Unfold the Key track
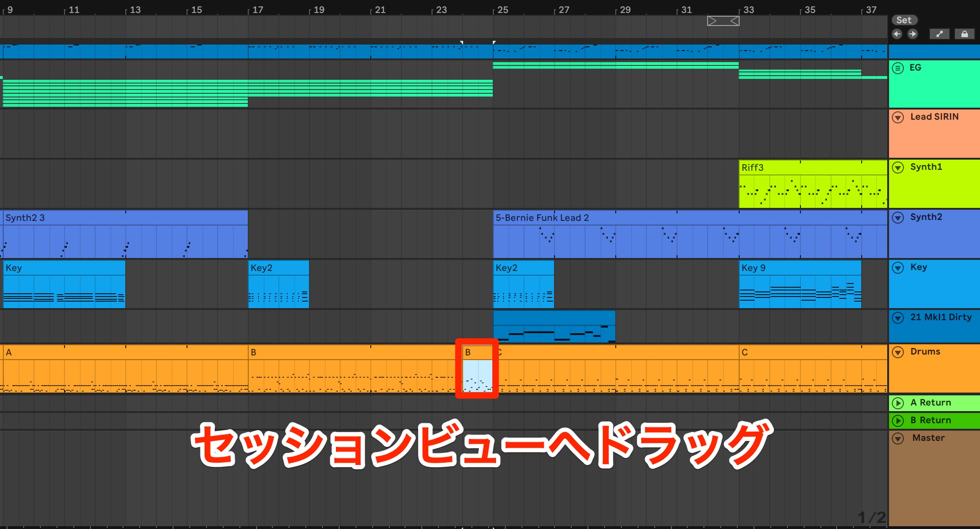The image size is (980, 529). (x=898, y=267)
